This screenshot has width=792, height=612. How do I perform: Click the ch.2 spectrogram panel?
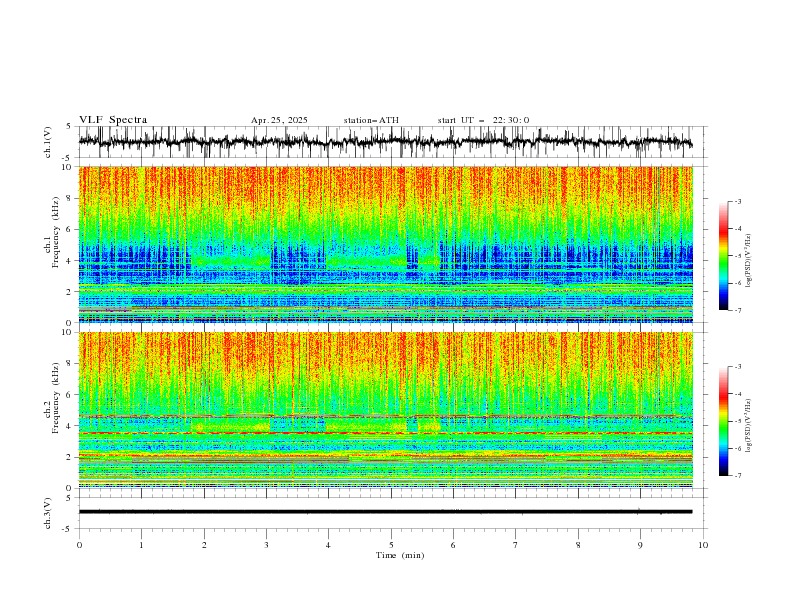tap(386, 410)
